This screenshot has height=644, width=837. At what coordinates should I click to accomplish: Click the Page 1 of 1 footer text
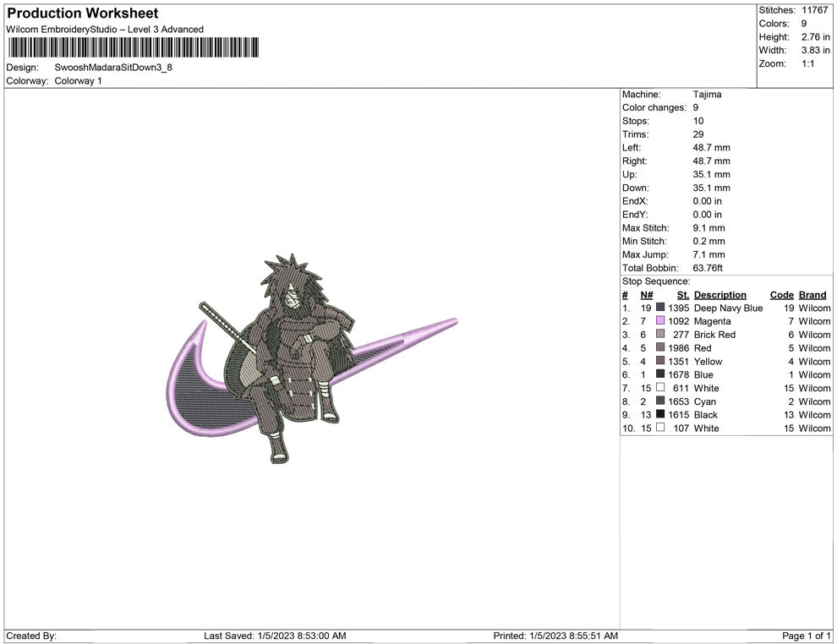point(806,636)
